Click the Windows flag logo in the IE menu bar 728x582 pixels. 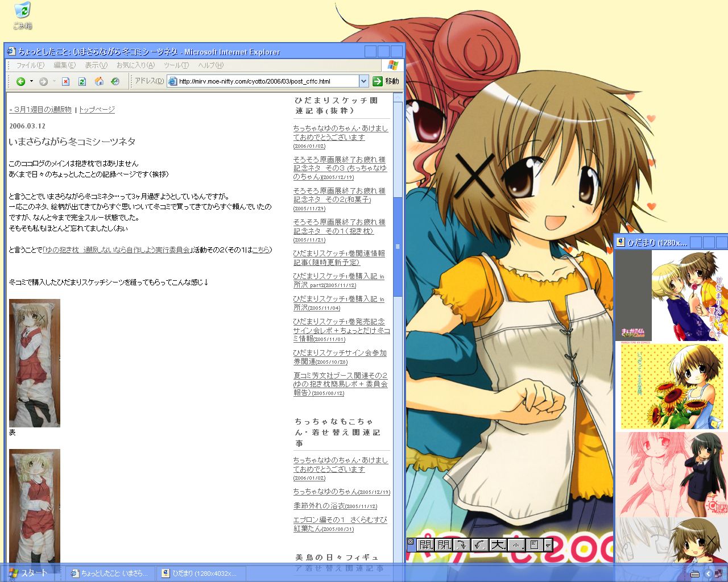pyautogui.click(x=393, y=65)
